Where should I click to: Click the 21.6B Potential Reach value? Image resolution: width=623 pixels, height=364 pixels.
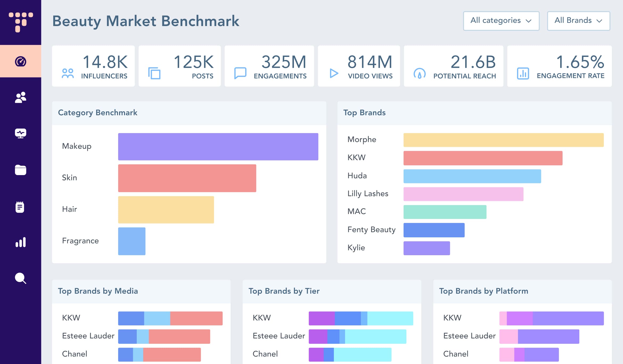point(473,62)
